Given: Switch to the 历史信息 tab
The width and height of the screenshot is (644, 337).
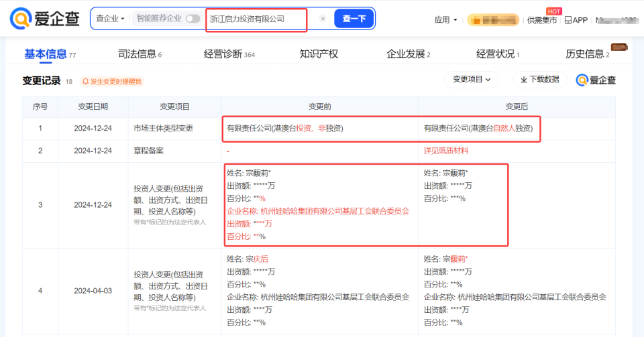Looking at the screenshot, I should coord(588,54).
